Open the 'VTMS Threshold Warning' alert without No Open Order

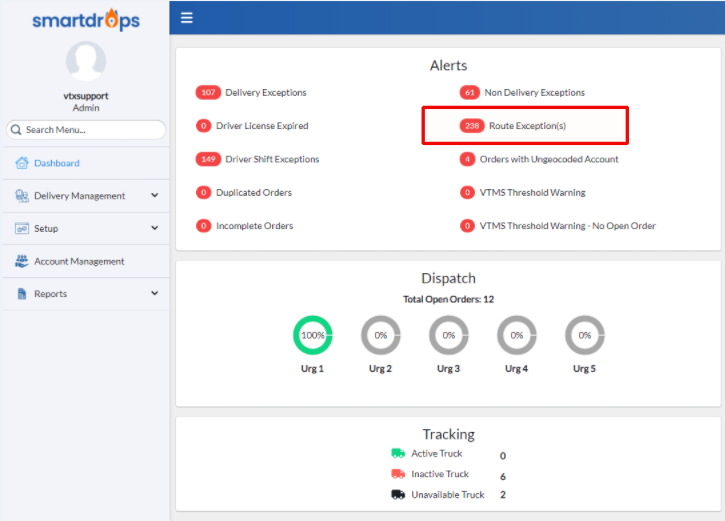pos(533,192)
